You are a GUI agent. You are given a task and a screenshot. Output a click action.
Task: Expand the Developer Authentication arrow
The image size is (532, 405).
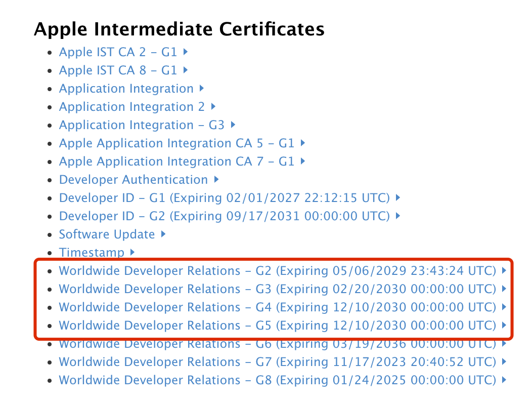[216, 179]
